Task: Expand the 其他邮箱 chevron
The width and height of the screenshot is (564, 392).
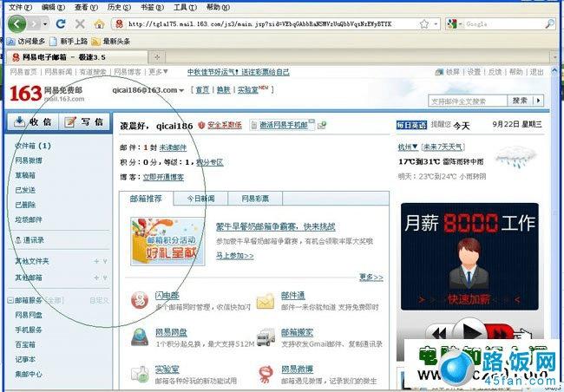Action: click(105, 278)
